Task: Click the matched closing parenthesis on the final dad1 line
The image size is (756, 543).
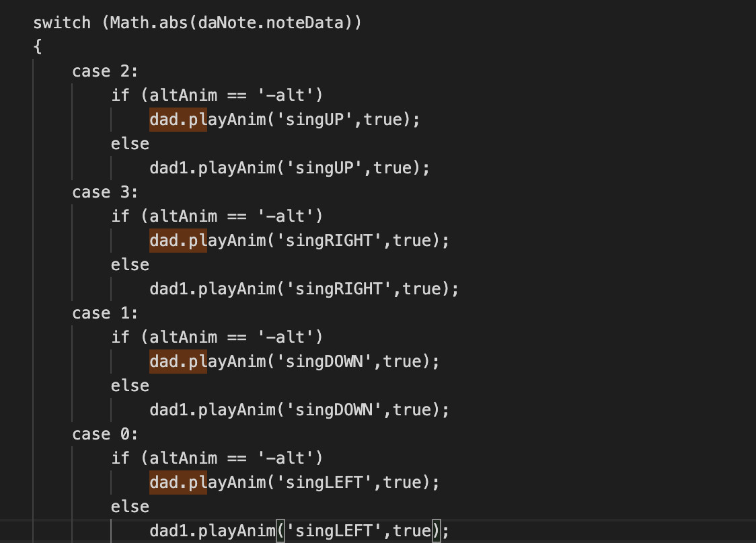Action: 434,530
